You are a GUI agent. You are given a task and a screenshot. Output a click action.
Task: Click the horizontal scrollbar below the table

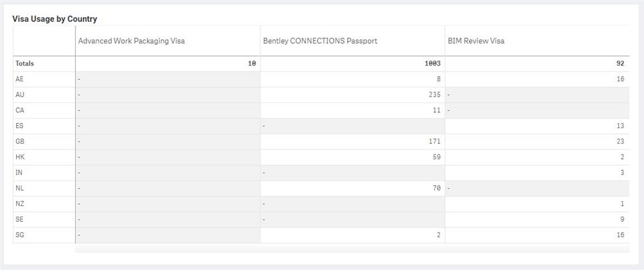click(352, 248)
